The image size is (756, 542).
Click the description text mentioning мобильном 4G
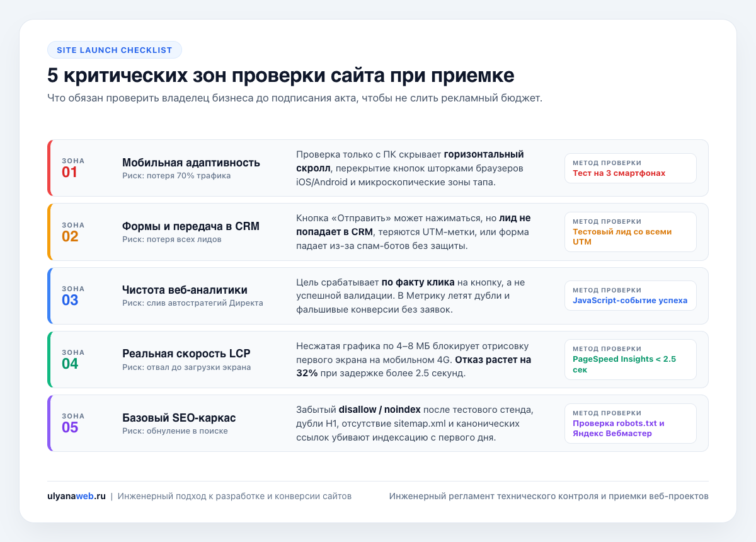click(414, 359)
